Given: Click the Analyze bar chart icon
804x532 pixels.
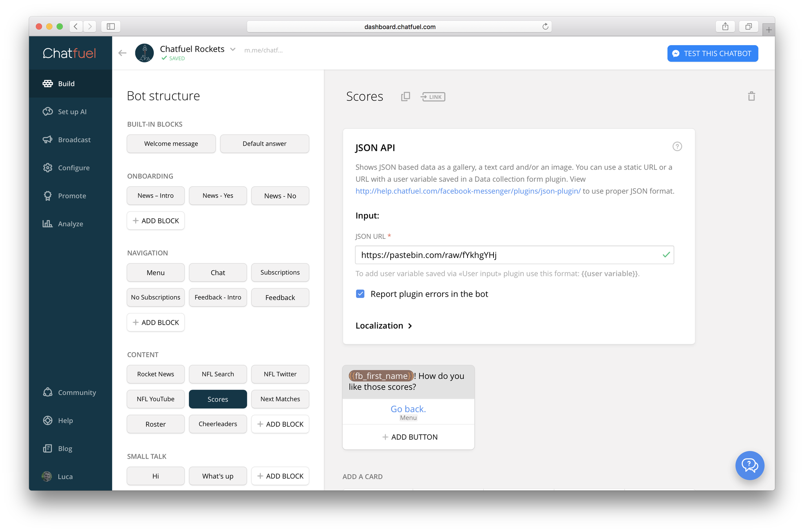Looking at the screenshot, I should [48, 223].
